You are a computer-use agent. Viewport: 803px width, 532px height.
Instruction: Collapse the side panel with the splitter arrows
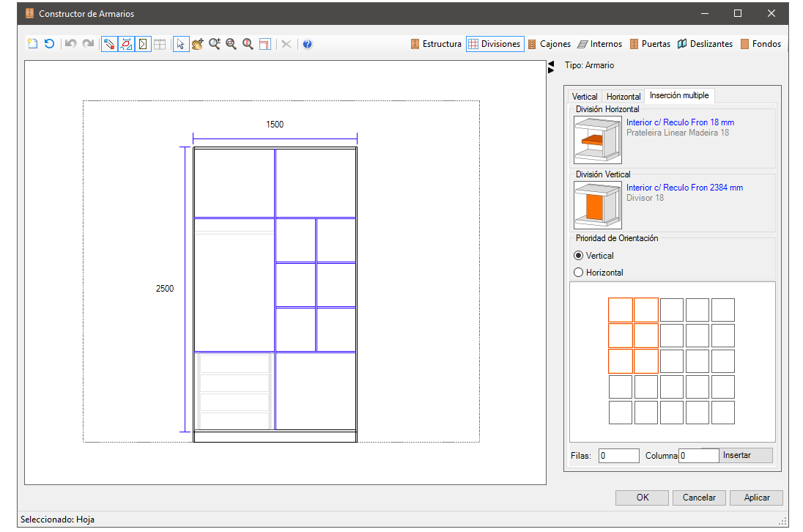(551, 67)
